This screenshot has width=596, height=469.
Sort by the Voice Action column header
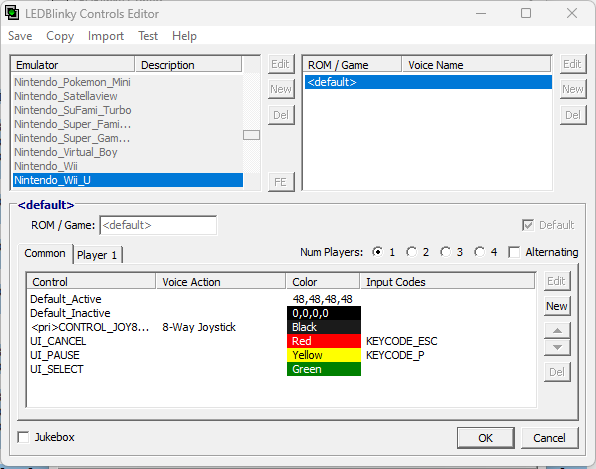[x=221, y=282]
